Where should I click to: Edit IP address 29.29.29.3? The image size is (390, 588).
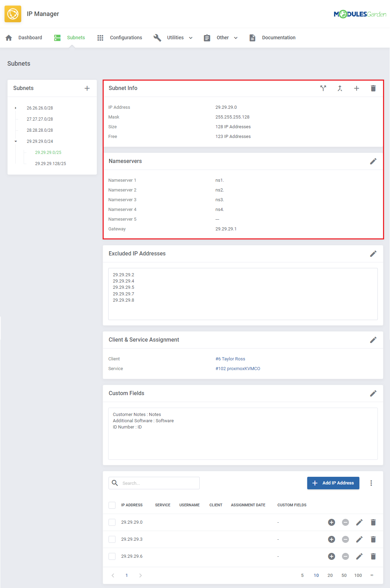(x=359, y=539)
